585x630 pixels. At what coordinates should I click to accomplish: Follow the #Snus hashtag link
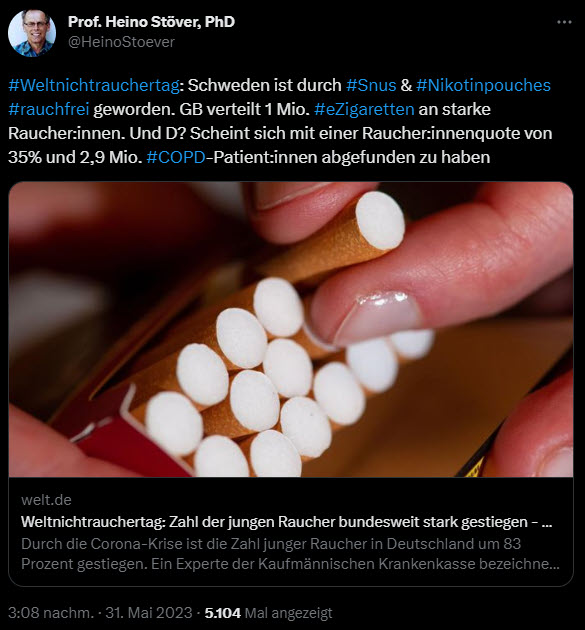point(371,85)
